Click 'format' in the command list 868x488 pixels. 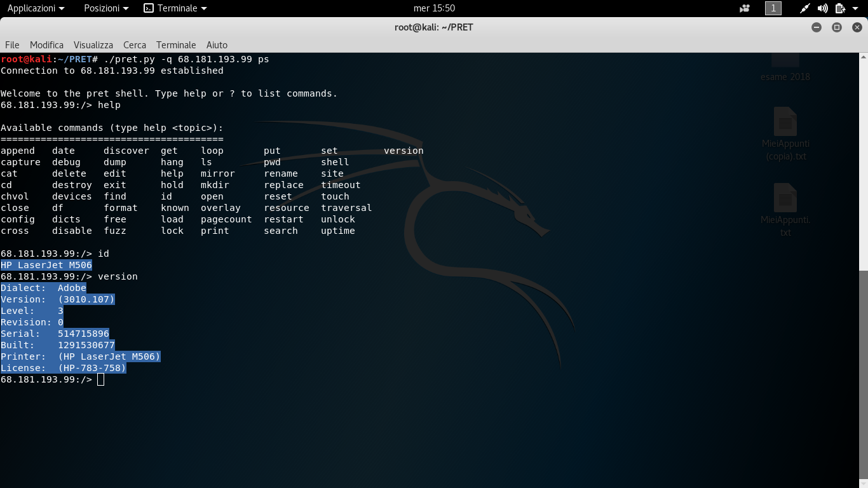(x=121, y=208)
